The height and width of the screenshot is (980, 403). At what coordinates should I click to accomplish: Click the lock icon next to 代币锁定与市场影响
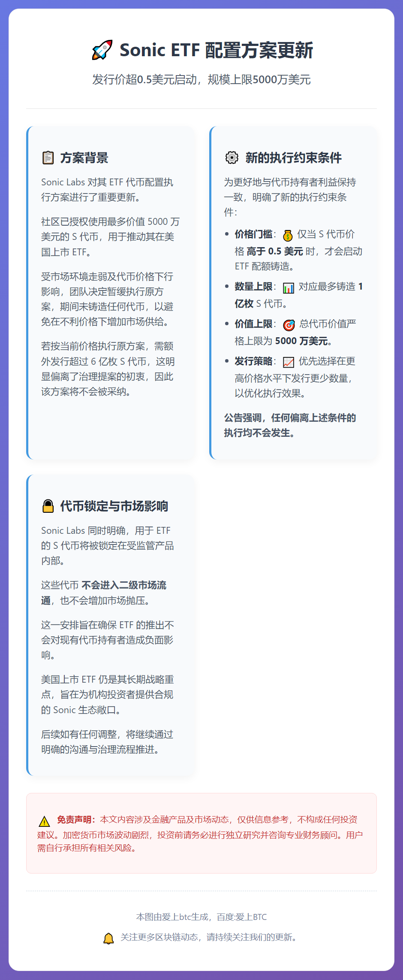coord(48,506)
